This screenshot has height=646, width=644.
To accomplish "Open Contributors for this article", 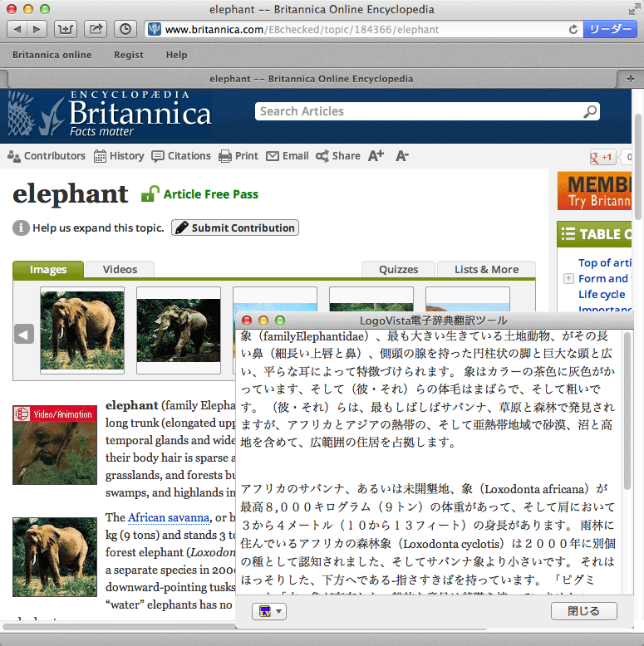I will point(47,156).
